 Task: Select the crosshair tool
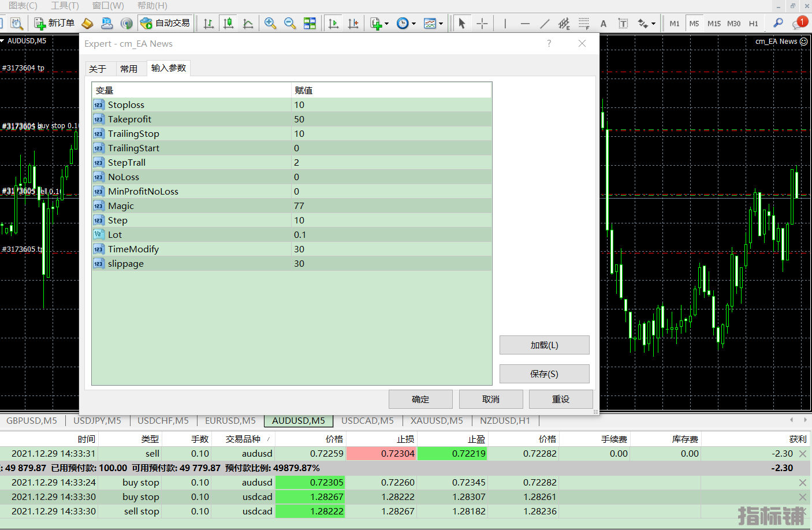482,23
